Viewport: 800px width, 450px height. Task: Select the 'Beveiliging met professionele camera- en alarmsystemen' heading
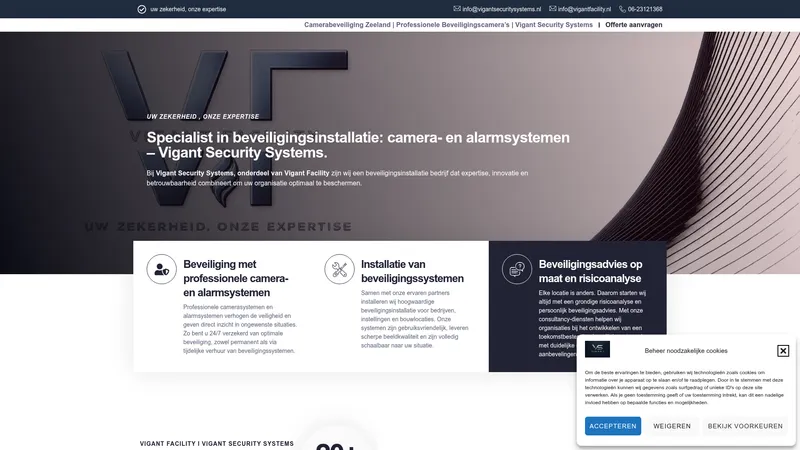(236, 279)
